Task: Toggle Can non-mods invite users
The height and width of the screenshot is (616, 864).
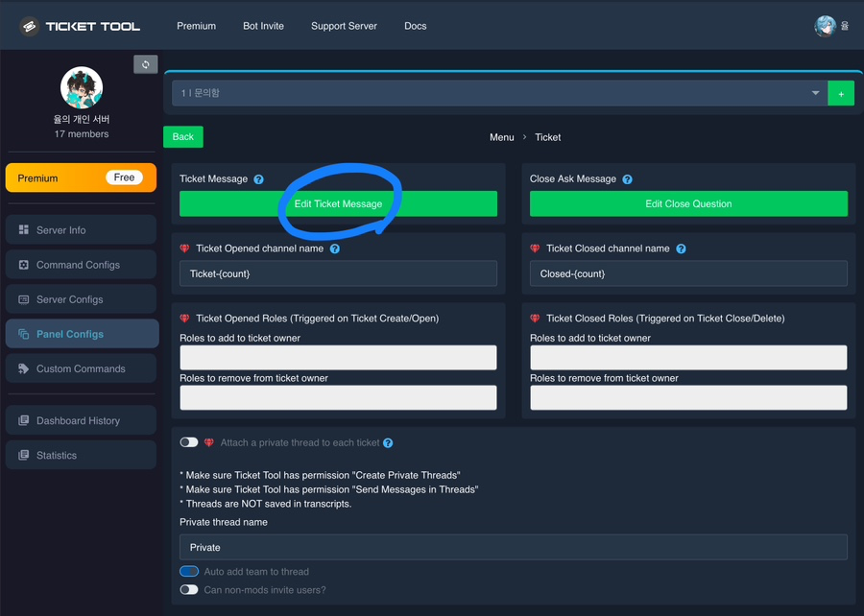Action: pos(189,589)
